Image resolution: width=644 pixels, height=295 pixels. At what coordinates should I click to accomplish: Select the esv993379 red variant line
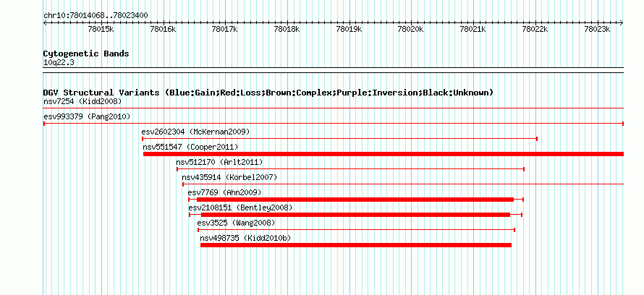(x=334, y=124)
